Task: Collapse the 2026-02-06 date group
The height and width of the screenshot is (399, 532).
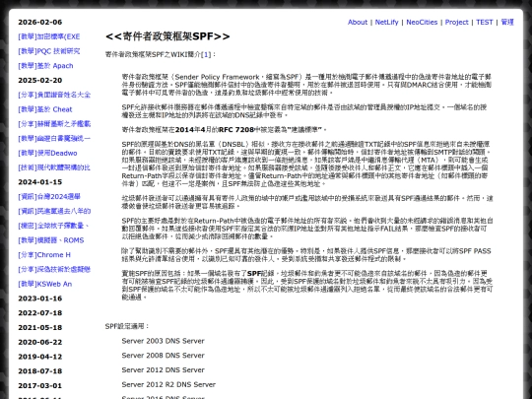Action: tap(40, 22)
